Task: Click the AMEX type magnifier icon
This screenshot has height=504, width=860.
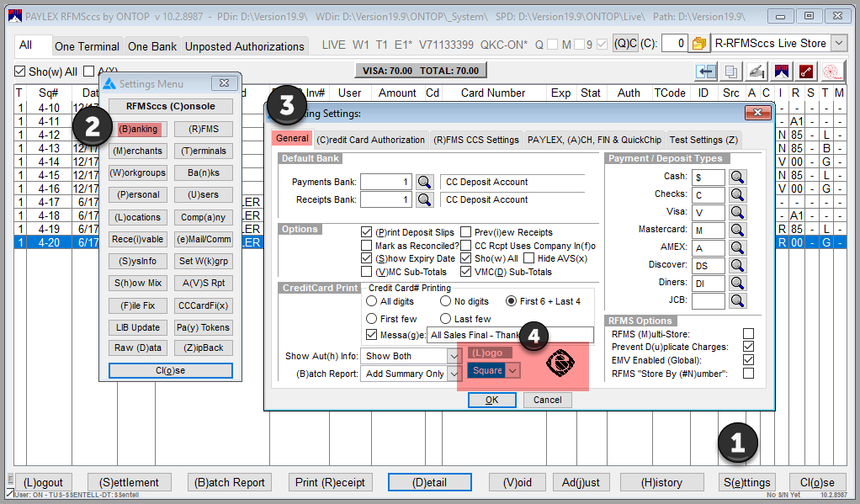Action: click(x=738, y=247)
